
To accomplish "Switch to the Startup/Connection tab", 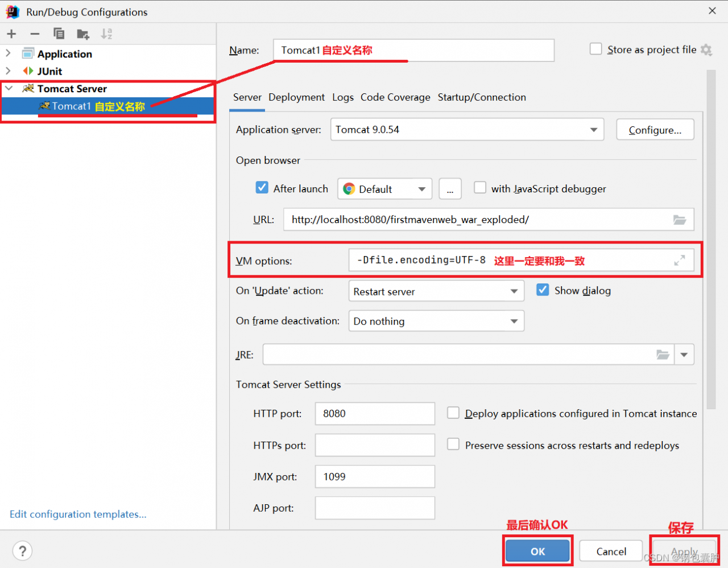I will [482, 97].
